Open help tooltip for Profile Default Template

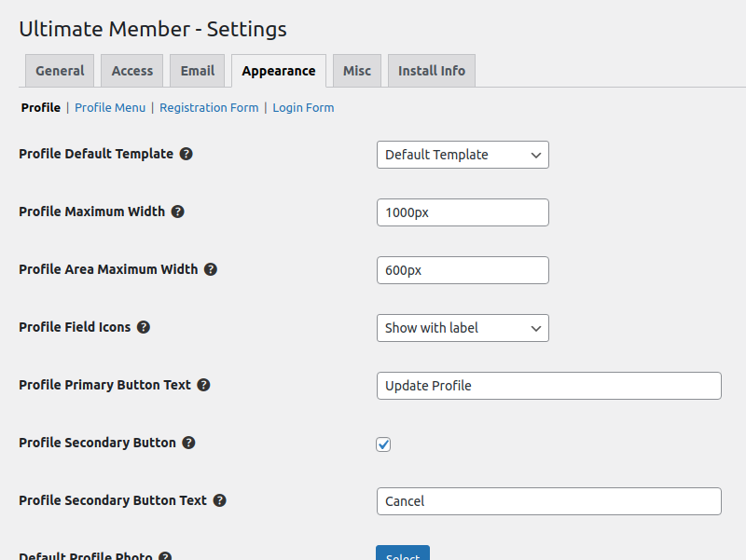click(x=186, y=154)
